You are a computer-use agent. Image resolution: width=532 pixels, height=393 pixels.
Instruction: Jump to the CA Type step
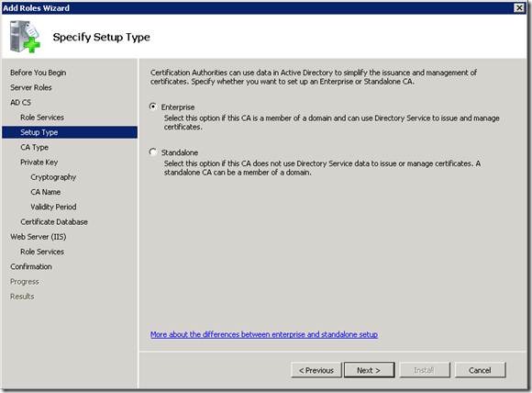coord(34,147)
